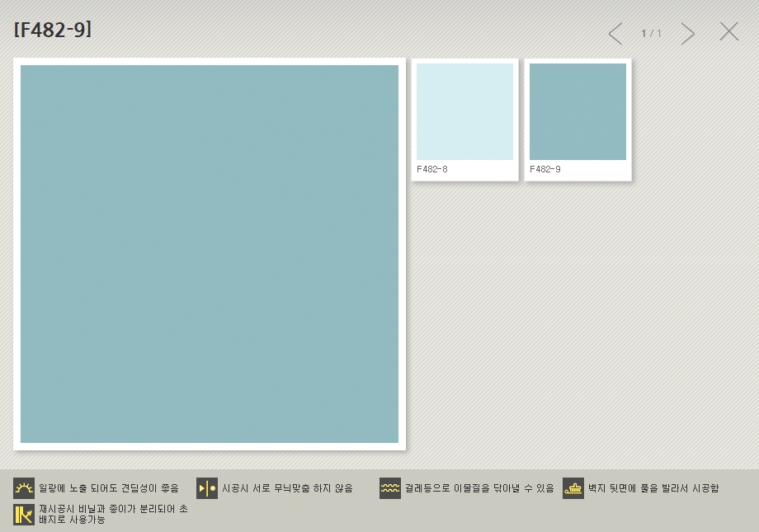Select the F482-8 light blue thumbnail
759x532 pixels.
(x=464, y=111)
